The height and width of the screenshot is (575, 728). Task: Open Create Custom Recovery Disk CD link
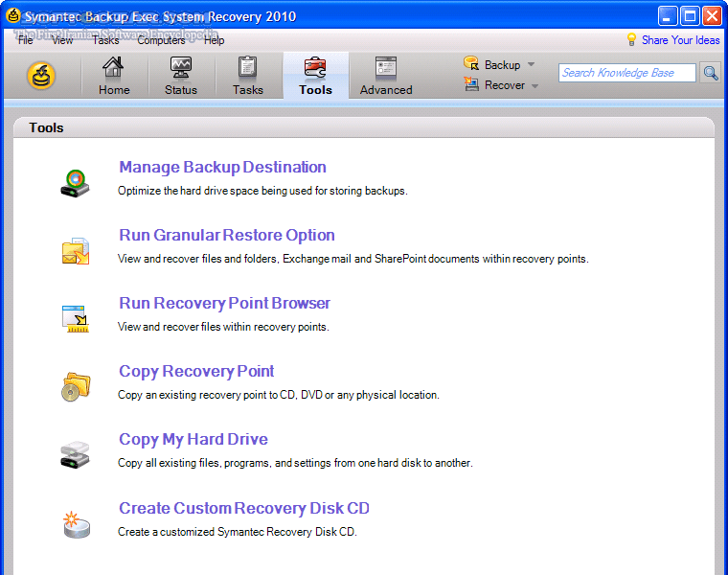(243, 508)
